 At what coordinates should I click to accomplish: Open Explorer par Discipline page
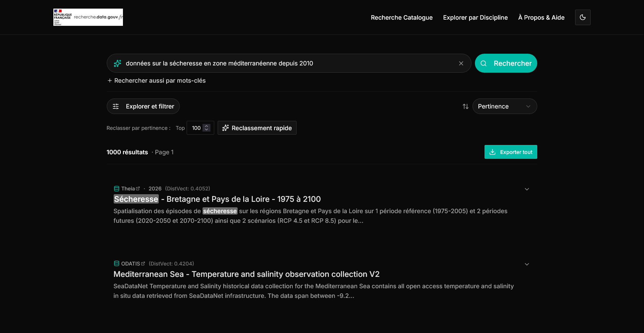(x=475, y=18)
